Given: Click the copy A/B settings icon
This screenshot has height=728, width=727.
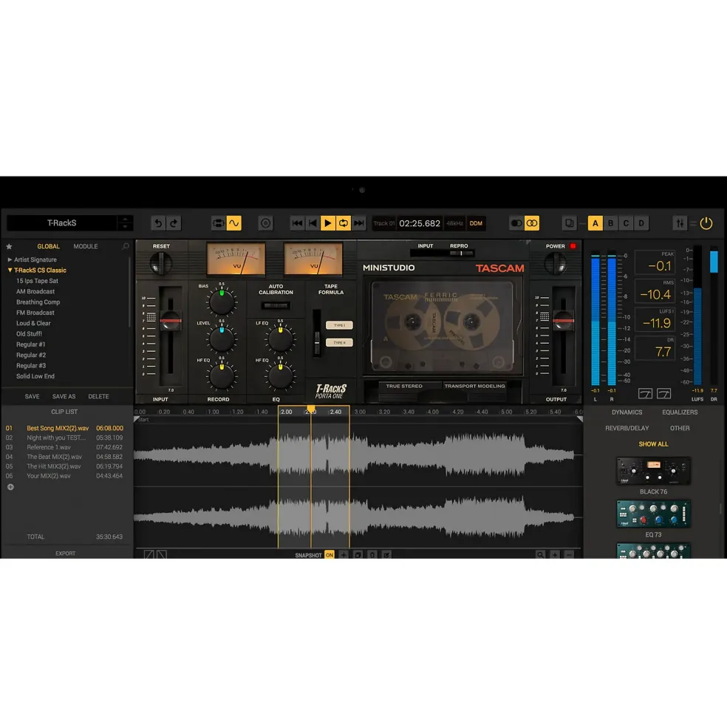Looking at the screenshot, I should click(569, 223).
